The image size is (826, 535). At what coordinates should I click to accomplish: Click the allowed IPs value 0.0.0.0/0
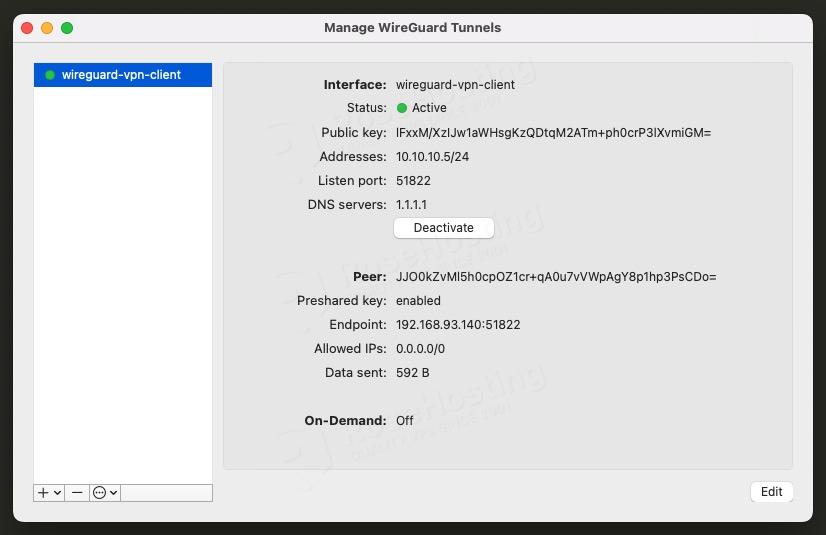[420, 349]
